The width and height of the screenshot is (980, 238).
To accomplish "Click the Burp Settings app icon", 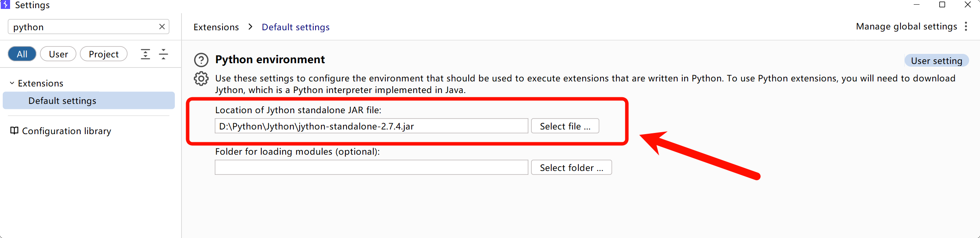I will (x=5, y=5).
